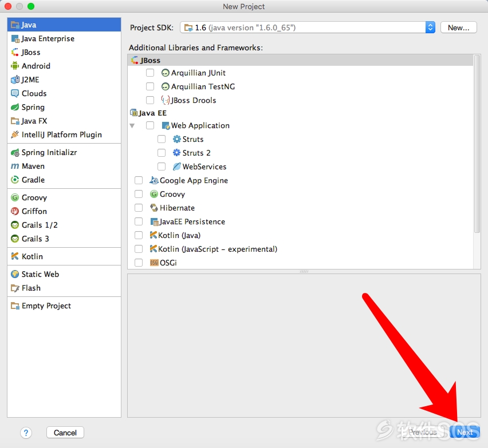The image size is (488, 448).
Task: Click the Kotlin (Java) icon
Action: [x=154, y=235]
